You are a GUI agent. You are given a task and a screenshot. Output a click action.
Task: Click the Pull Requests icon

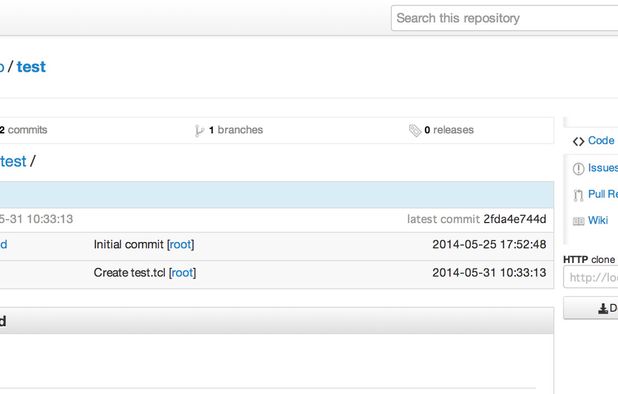click(x=578, y=195)
